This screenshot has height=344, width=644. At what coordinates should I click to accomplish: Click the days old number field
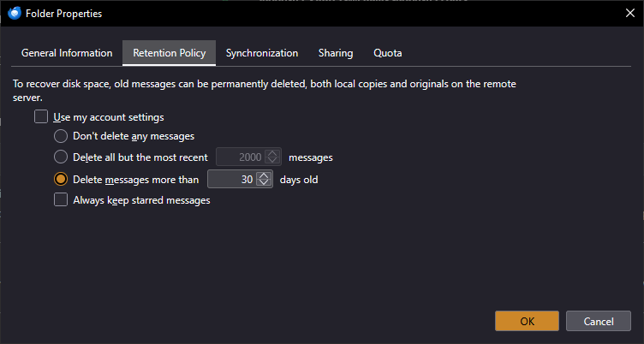(231, 180)
